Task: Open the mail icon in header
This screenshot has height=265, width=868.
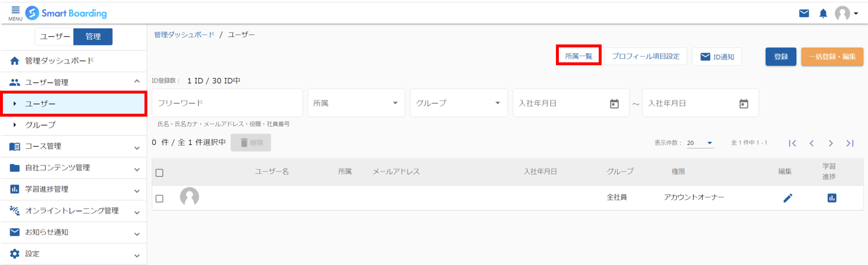Action: 804,13
